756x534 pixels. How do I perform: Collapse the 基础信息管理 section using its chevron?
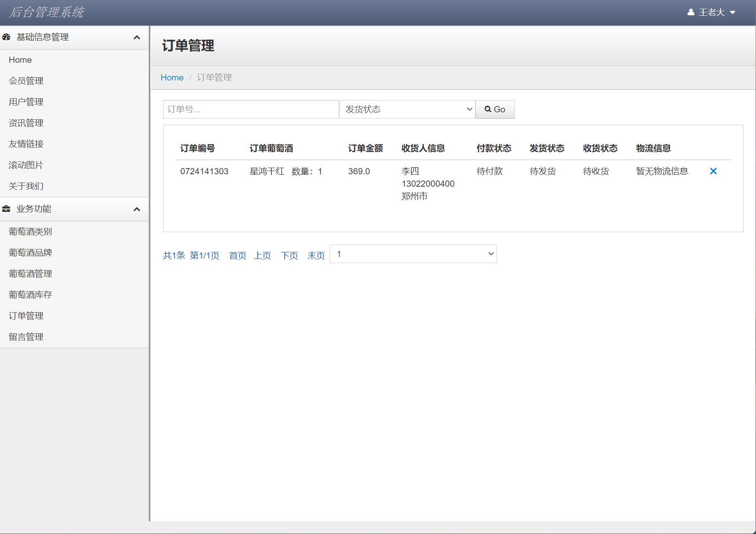point(137,37)
